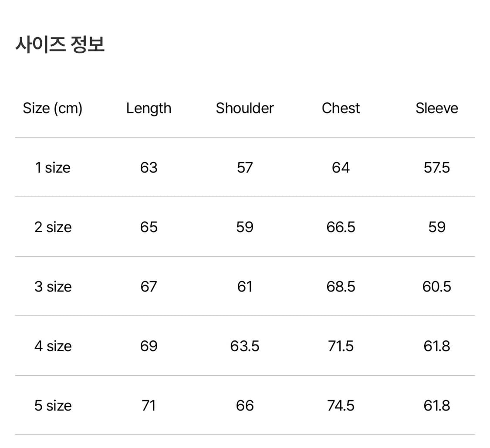Select the 4 size row label
Viewport: 490px width, 448px height.
click(53, 346)
